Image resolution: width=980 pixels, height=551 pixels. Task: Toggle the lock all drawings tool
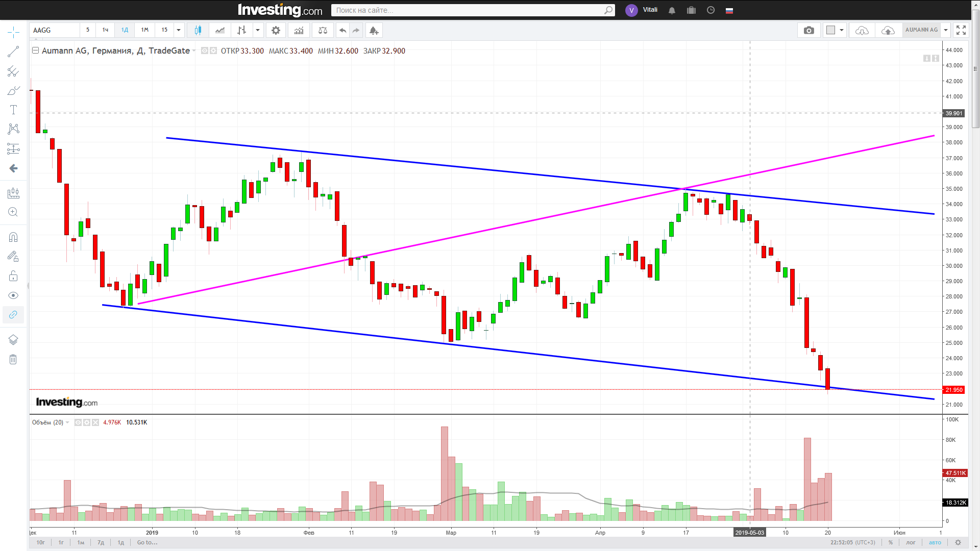pos(13,276)
